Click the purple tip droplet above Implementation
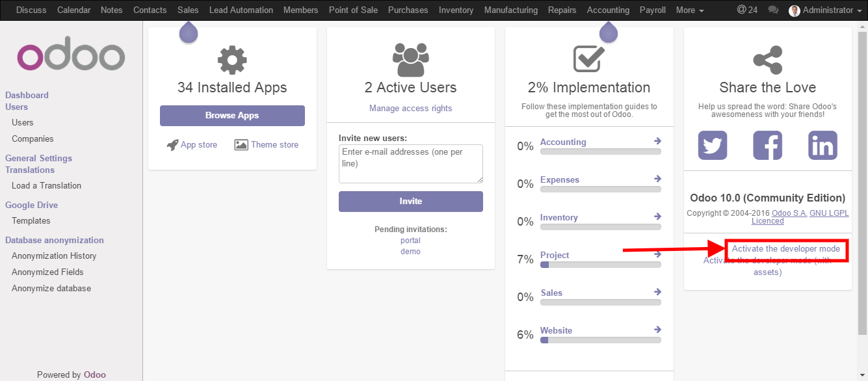Viewport: 868px width, 381px height. pyautogui.click(x=609, y=32)
